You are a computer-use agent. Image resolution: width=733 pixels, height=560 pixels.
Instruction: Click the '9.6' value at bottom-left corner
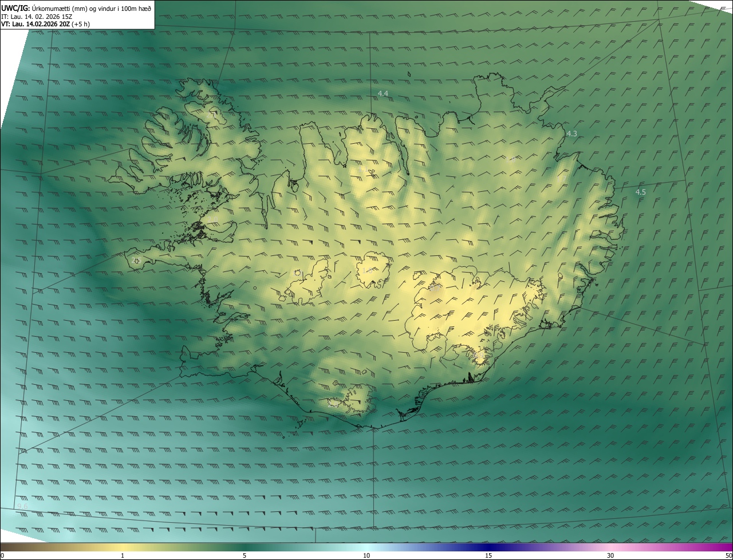[22, 507]
